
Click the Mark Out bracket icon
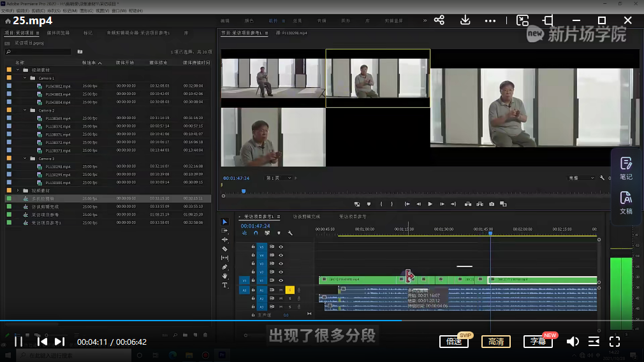[392, 204]
